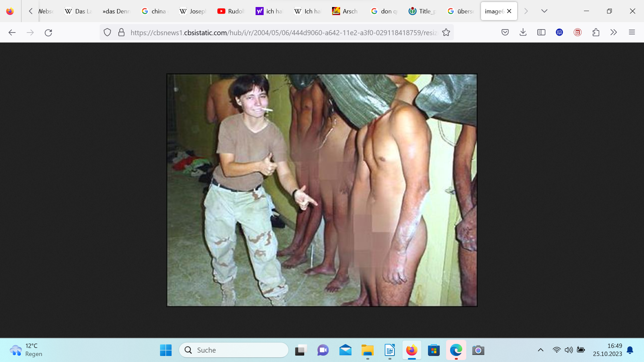Click the URL address bar
Viewport: 644px width, 362px height.
coord(282,33)
